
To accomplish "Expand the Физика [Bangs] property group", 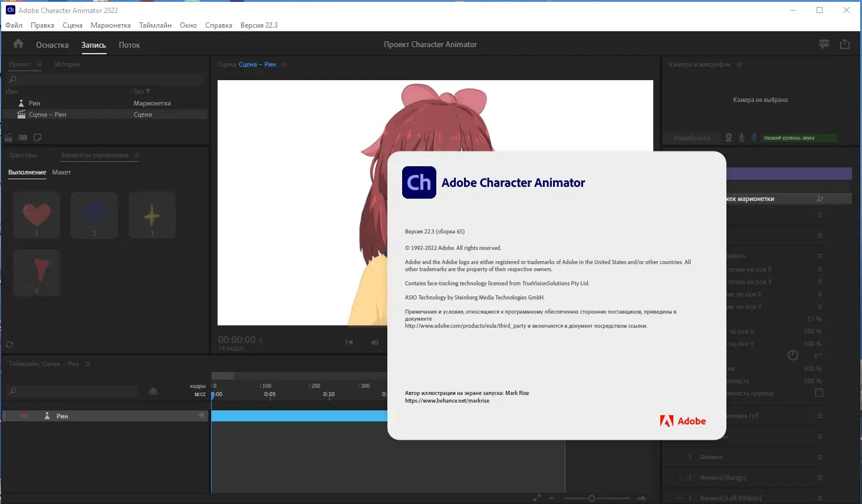I will pyautogui.click(x=691, y=477).
